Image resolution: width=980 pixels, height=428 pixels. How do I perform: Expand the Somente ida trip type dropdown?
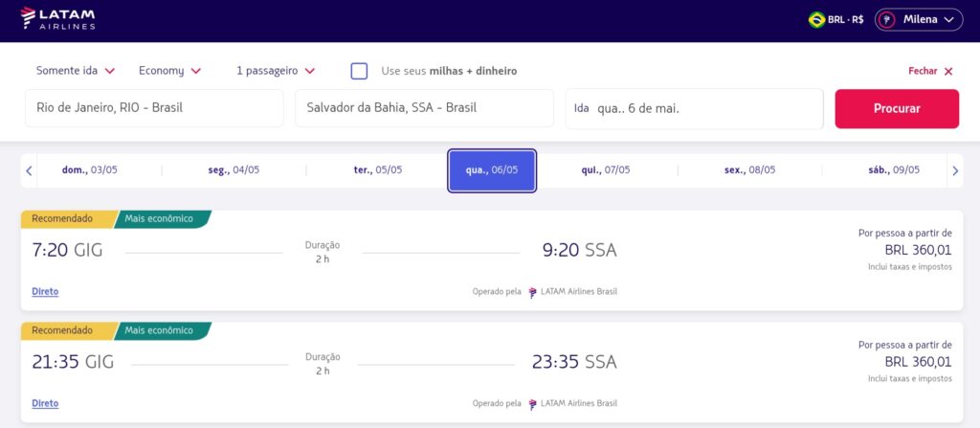coord(75,71)
